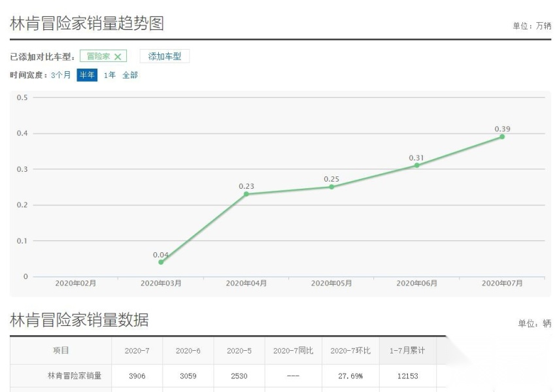Click the 0.4 y-axis label
The image size is (557, 392).
pos(22,133)
